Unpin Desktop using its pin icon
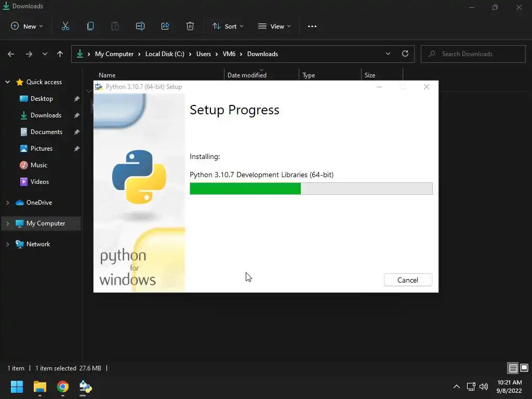Screen dimensions: 532x399 pyautogui.click(x=77, y=99)
